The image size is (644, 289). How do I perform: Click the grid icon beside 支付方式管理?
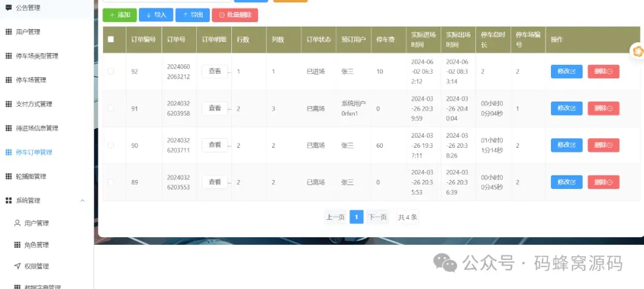[8, 104]
